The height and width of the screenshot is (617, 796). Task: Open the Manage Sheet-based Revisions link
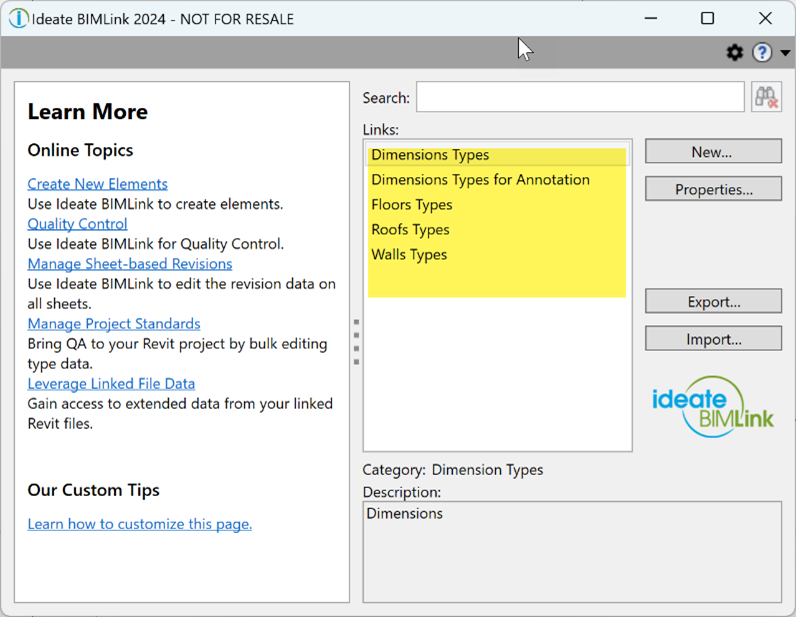(130, 264)
